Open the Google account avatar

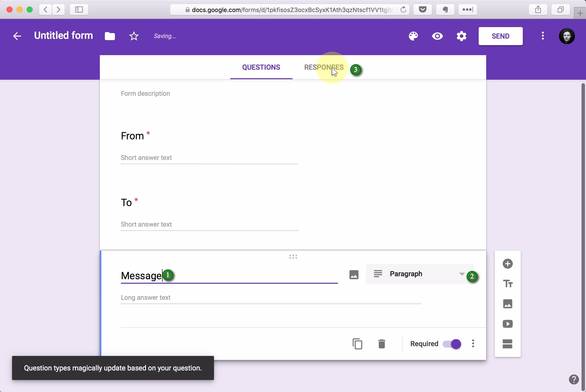point(567,36)
